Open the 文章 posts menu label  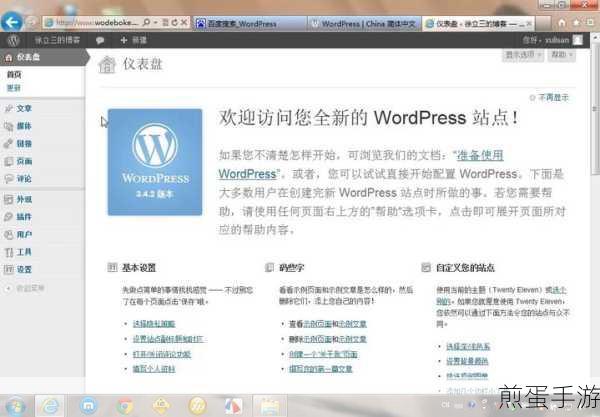point(24,109)
